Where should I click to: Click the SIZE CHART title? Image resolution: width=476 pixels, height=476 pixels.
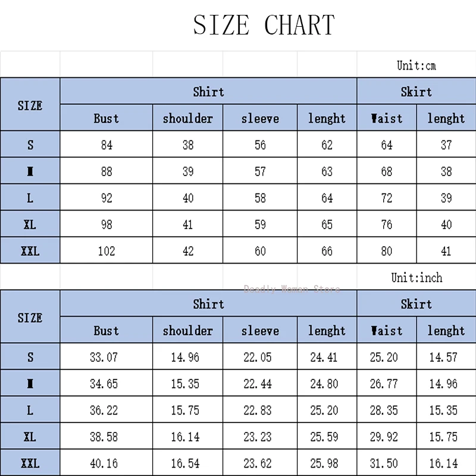coord(264,25)
